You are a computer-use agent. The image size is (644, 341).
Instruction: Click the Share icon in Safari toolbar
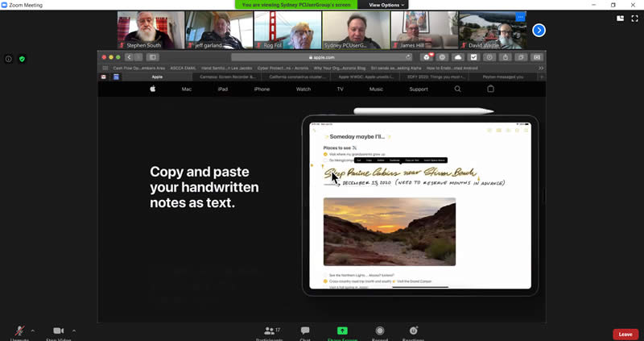click(506, 57)
